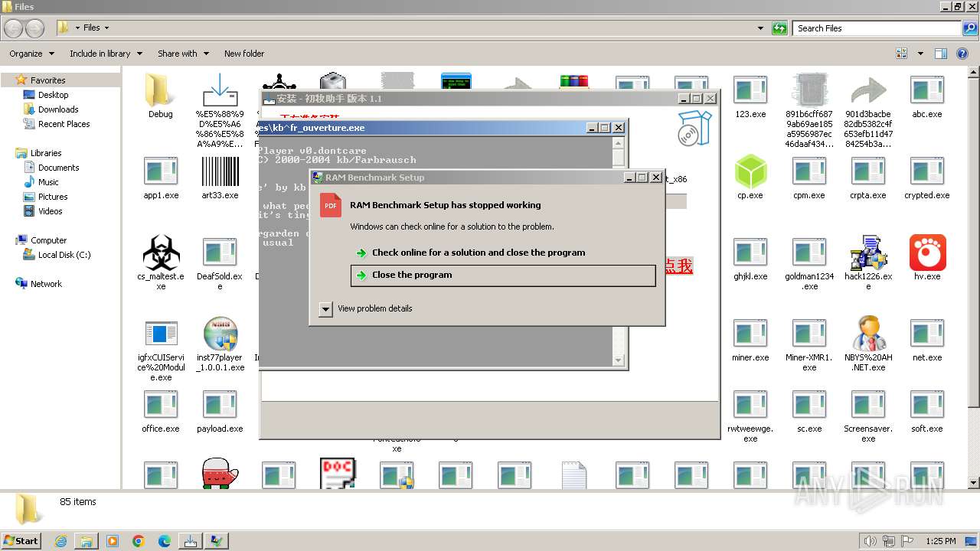Screen dimensions: 980x551
Task: Open Network in navigation pane
Action: coord(46,284)
